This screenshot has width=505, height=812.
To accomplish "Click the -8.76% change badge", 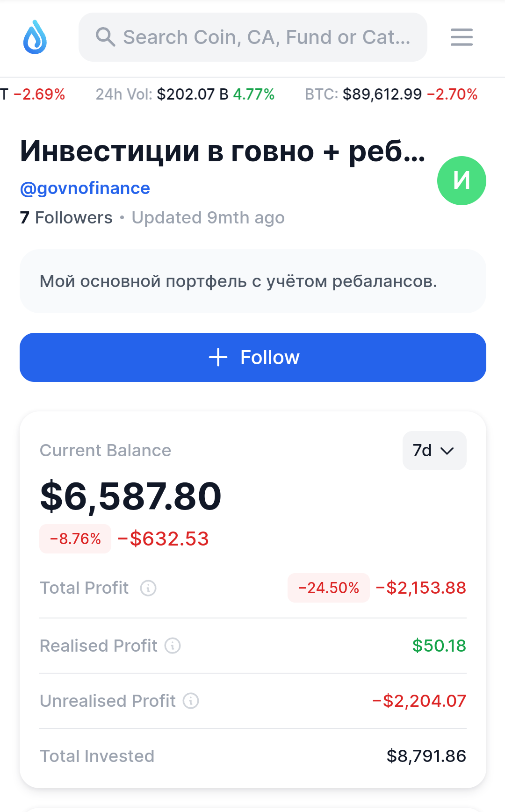I will (75, 539).
